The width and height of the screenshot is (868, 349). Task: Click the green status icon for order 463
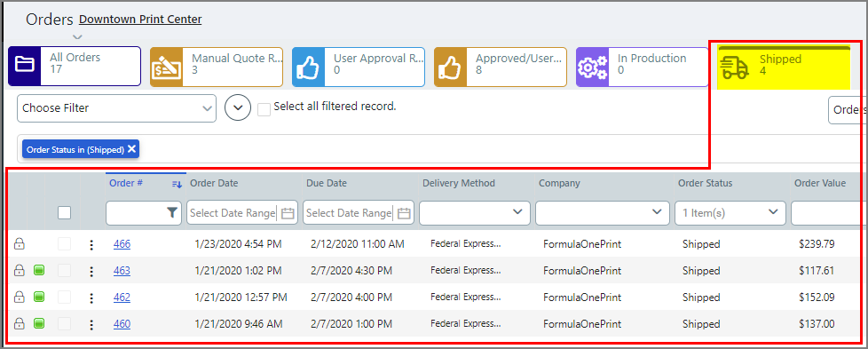pyautogui.click(x=39, y=270)
